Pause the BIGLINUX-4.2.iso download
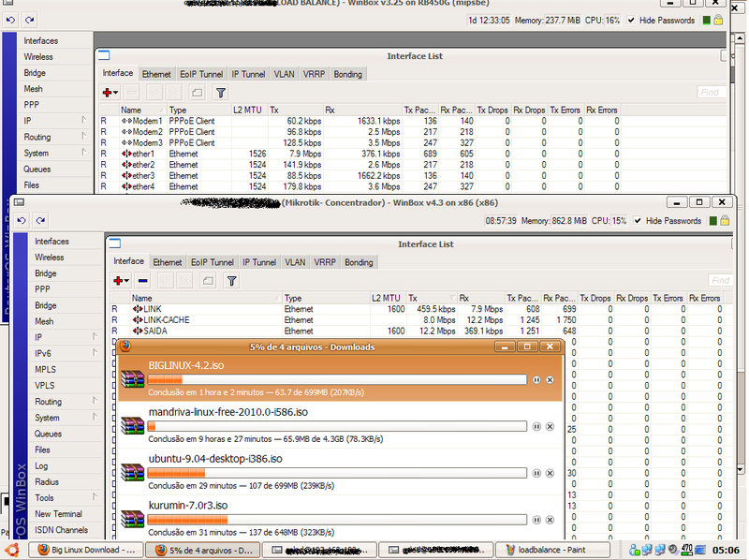This screenshot has width=749, height=560. (536, 380)
